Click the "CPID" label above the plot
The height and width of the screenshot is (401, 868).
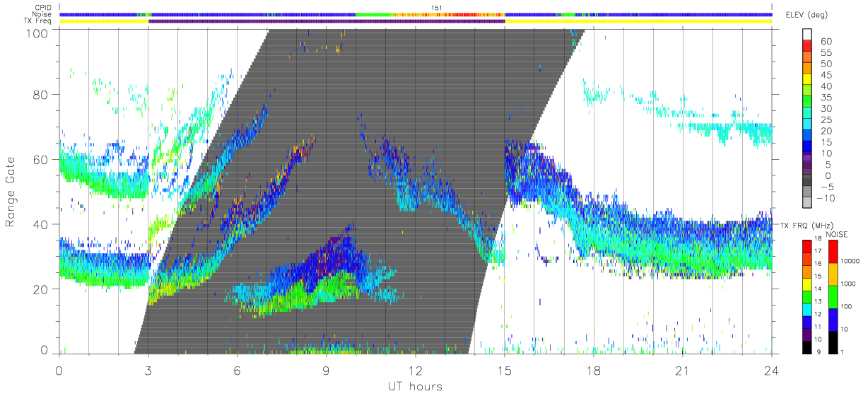pyautogui.click(x=45, y=8)
